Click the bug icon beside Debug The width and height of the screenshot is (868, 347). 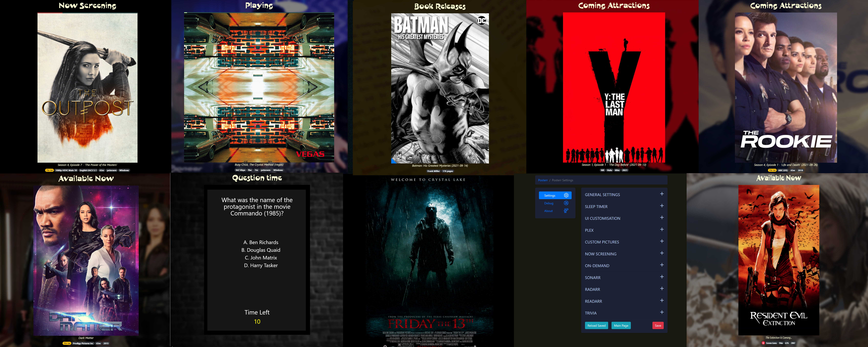point(566,203)
